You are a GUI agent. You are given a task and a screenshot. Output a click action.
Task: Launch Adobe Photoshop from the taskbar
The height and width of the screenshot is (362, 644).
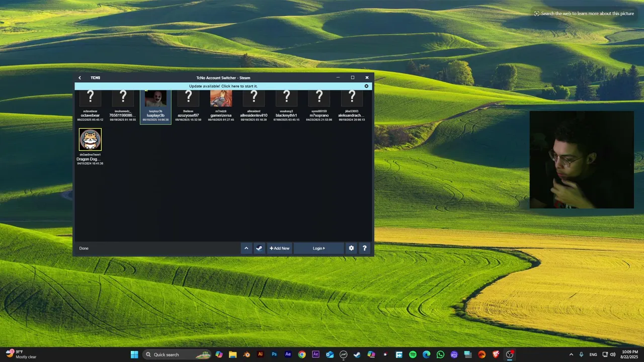pyautogui.click(x=274, y=354)
